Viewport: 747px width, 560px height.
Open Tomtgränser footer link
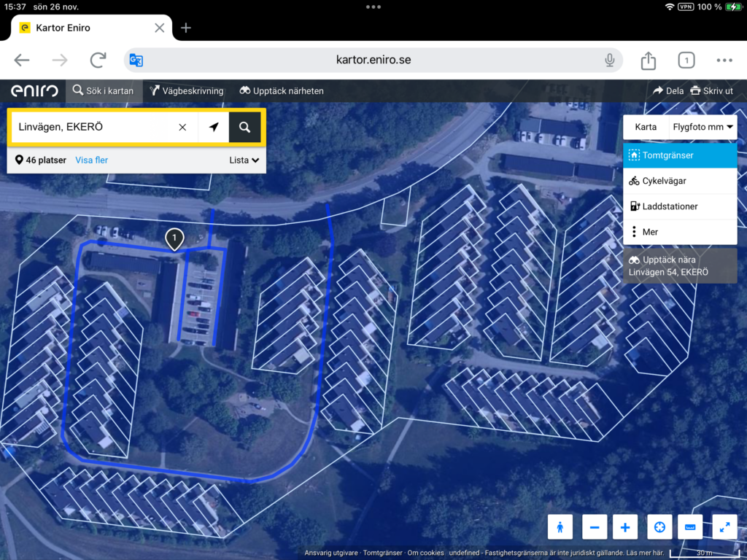pos(382,553)
